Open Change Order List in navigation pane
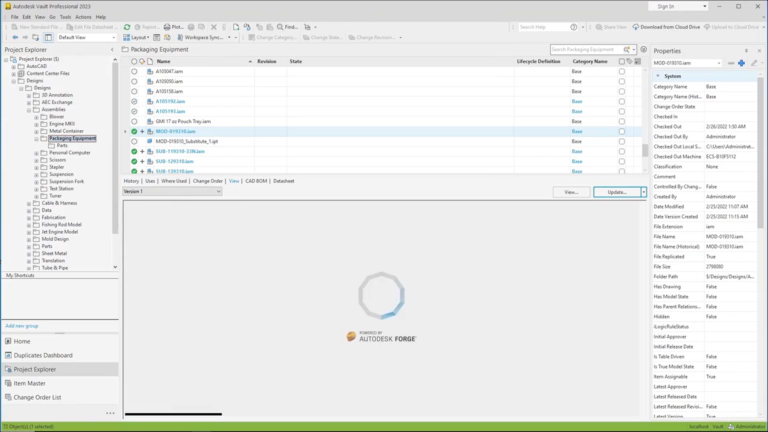Screen dimensions: 768x432 click(37, 397)
